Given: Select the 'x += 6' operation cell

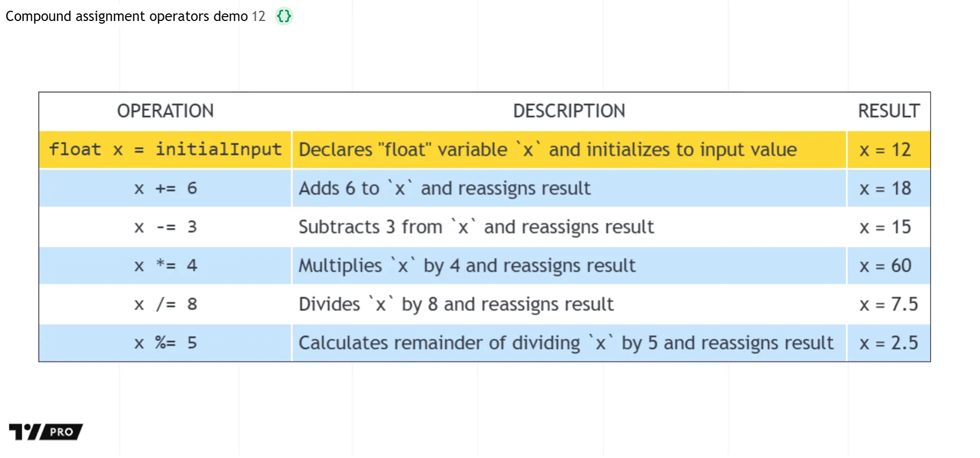Looking at the screenshot, I should pyautogui.click(x=165, y=188).
